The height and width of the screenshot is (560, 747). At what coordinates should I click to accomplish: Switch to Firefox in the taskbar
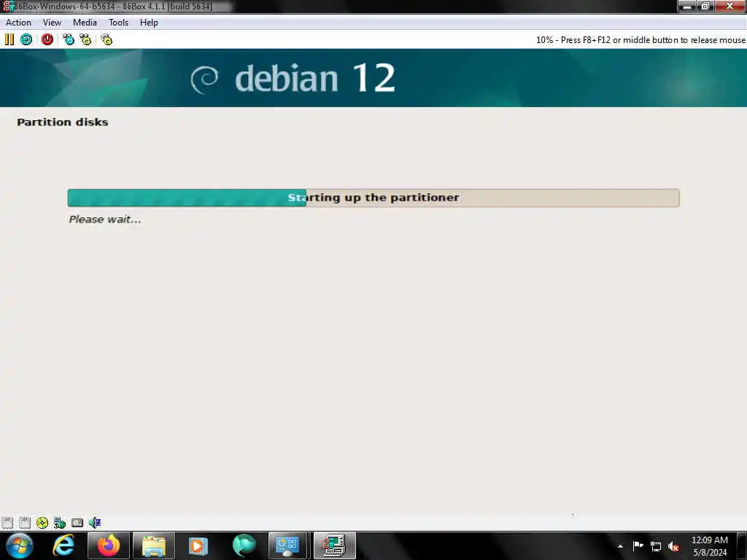click(109, 545)
